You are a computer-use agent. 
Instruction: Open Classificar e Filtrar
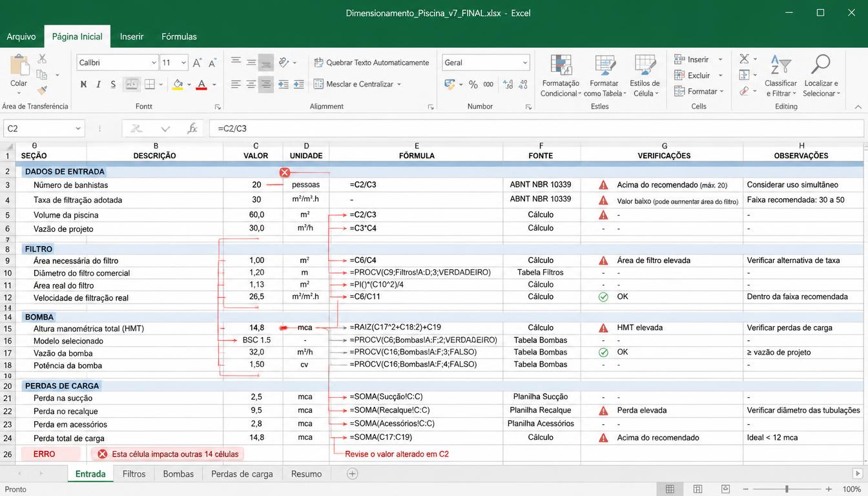pyautogui.click(x=781, y=76)
